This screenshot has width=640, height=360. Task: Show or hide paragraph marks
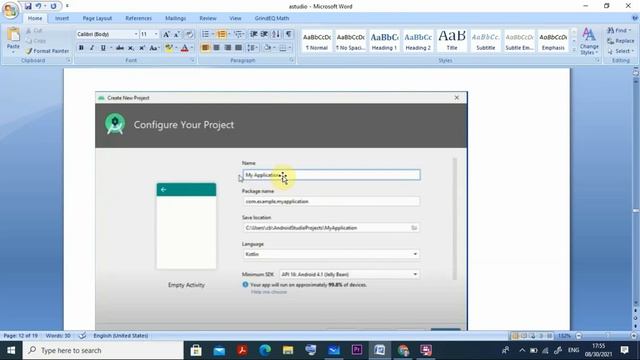289,34
